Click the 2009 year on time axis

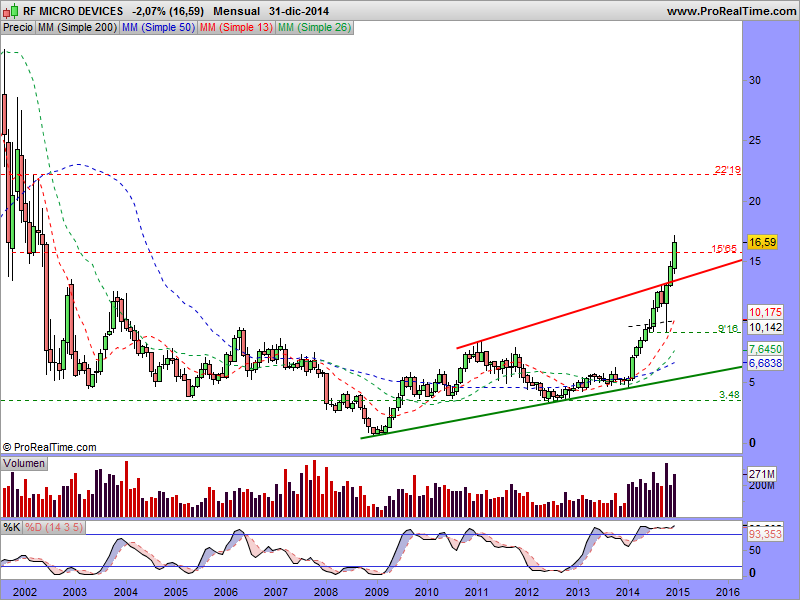[x=376, y=592]
